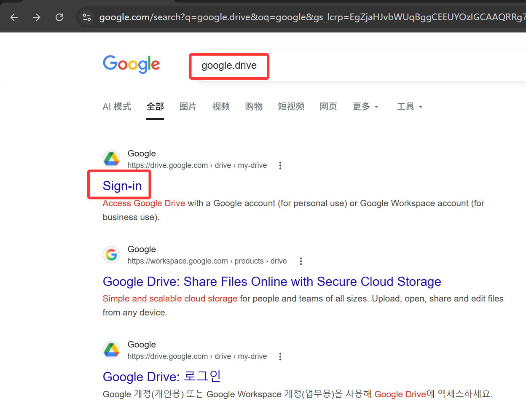Click the Drive favicon of Korean result
Viewport: 526px width, 420px height.
pyautogui.click(x=111, y=350)
